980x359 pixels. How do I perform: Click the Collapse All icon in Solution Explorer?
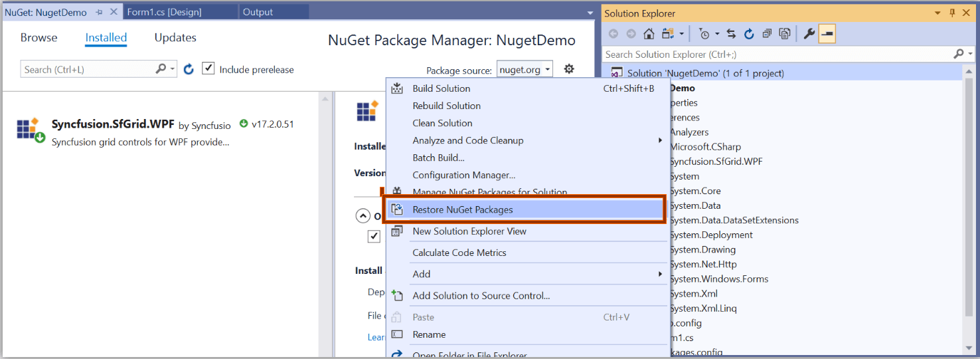click(767, 34)
